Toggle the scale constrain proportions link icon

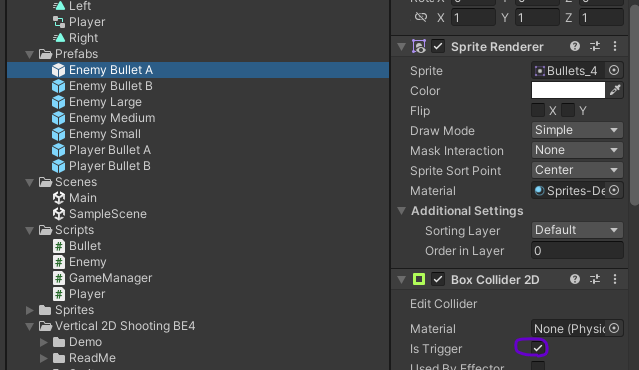[x=421, y=18]
